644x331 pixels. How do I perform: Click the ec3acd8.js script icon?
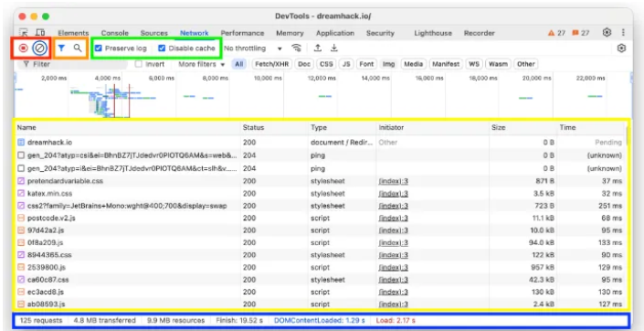(x=21, y=292)
